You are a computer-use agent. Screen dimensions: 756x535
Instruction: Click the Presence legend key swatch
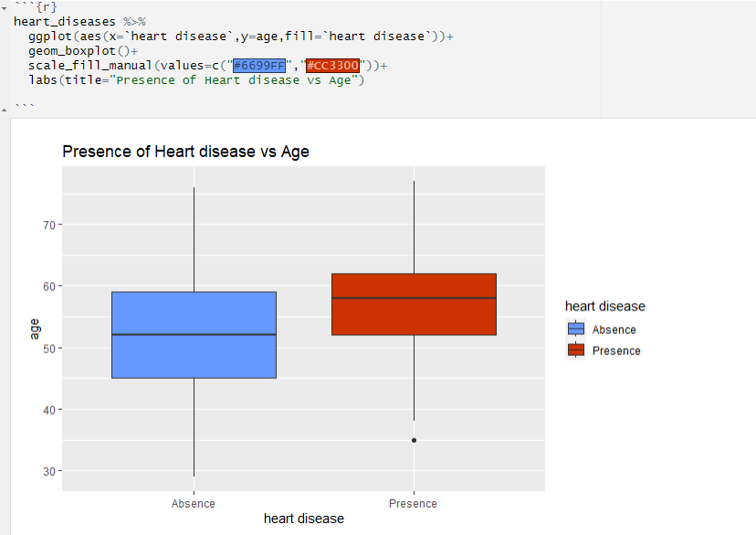[575, 349]
